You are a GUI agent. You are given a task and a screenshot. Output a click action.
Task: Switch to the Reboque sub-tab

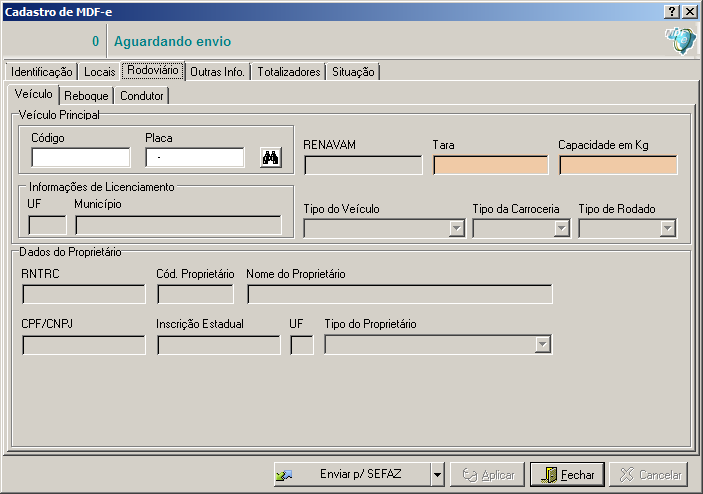(x=86, y=96)
